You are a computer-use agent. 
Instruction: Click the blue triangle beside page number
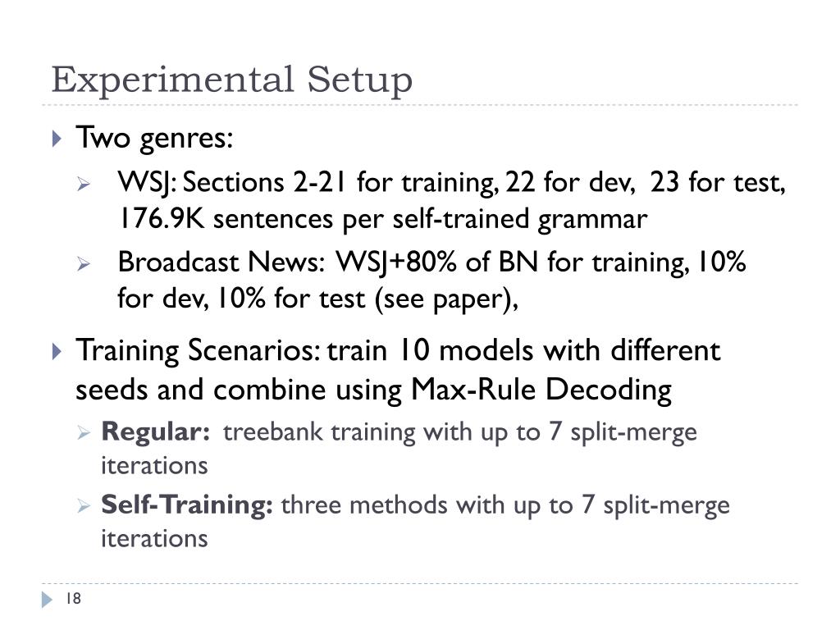tap(47, 600)
